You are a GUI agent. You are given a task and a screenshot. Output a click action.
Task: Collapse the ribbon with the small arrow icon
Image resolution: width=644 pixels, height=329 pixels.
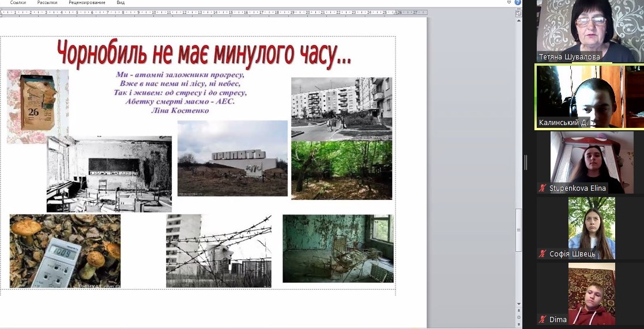[509, 3]
